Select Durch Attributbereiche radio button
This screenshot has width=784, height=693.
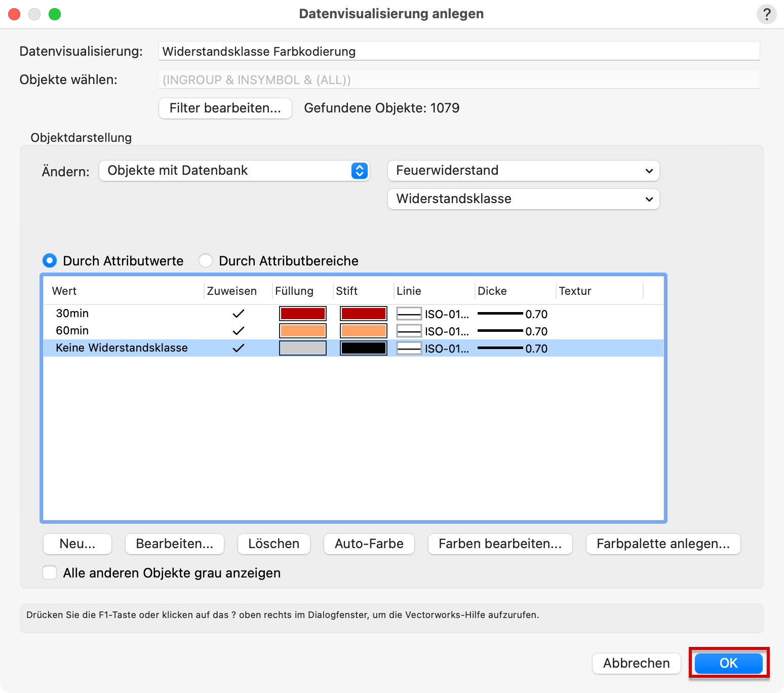pos(206,261)
